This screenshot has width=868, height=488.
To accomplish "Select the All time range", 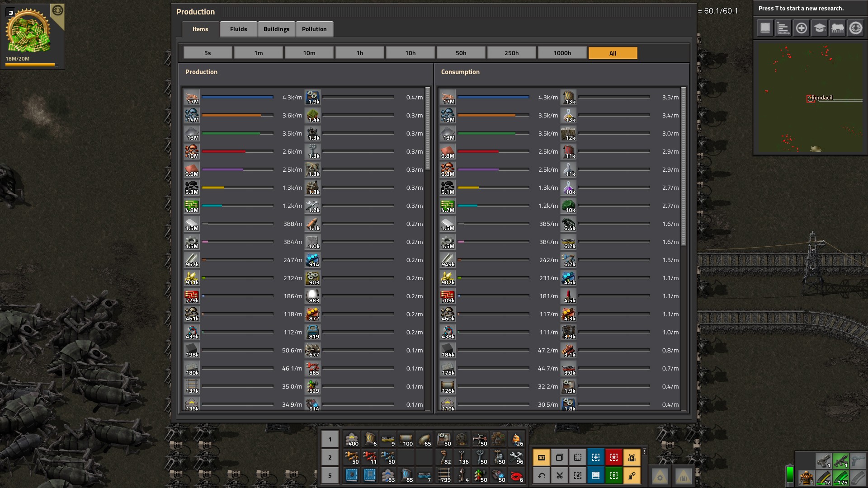I will [613, 53].
